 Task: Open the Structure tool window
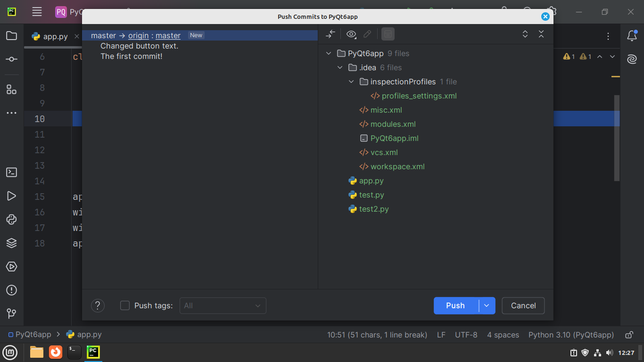click(12, 90)
